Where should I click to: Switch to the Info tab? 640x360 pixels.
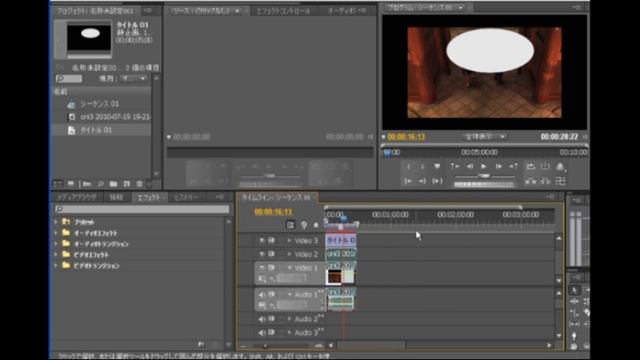point(116,198)
